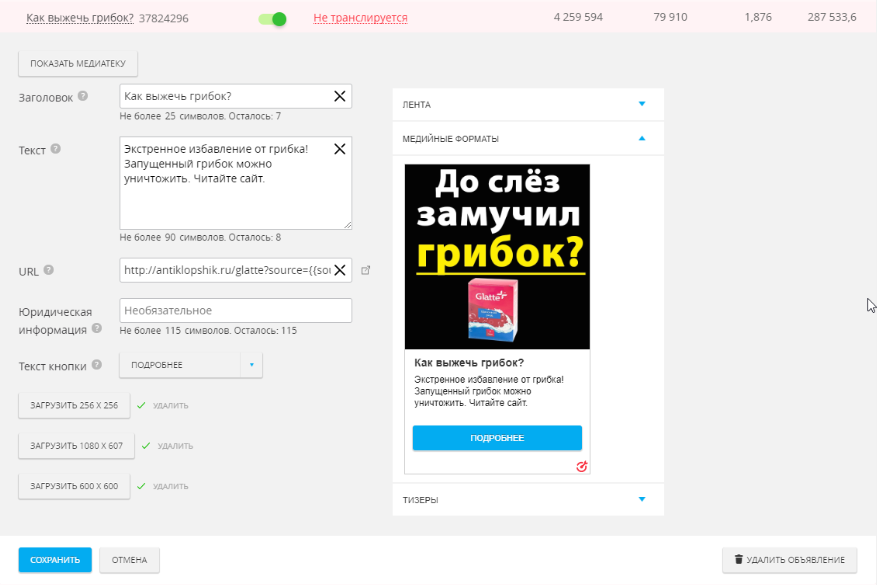Screen dimensions: 877x585
Task: Collapse the 'Медийные форматы' section
Action: point(528,139)
